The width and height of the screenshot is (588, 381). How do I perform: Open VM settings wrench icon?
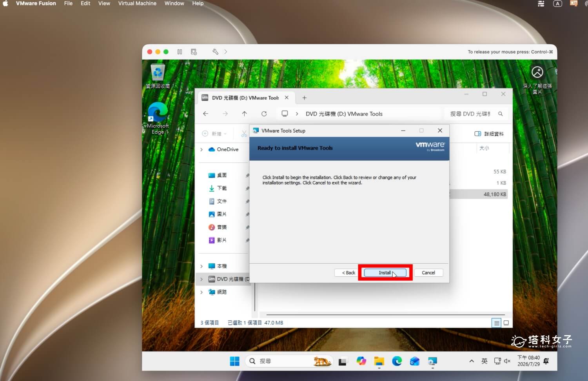pos(215,52)
